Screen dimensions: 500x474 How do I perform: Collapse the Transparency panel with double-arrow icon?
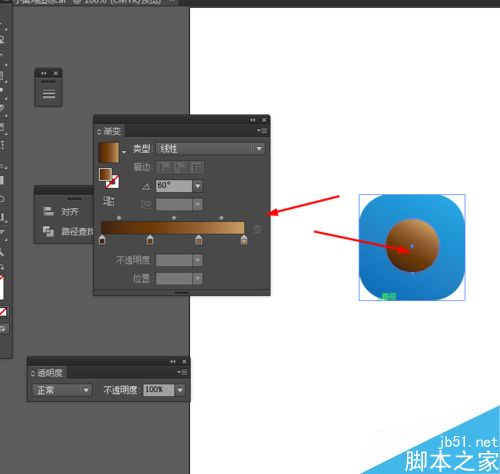[173, 362]
